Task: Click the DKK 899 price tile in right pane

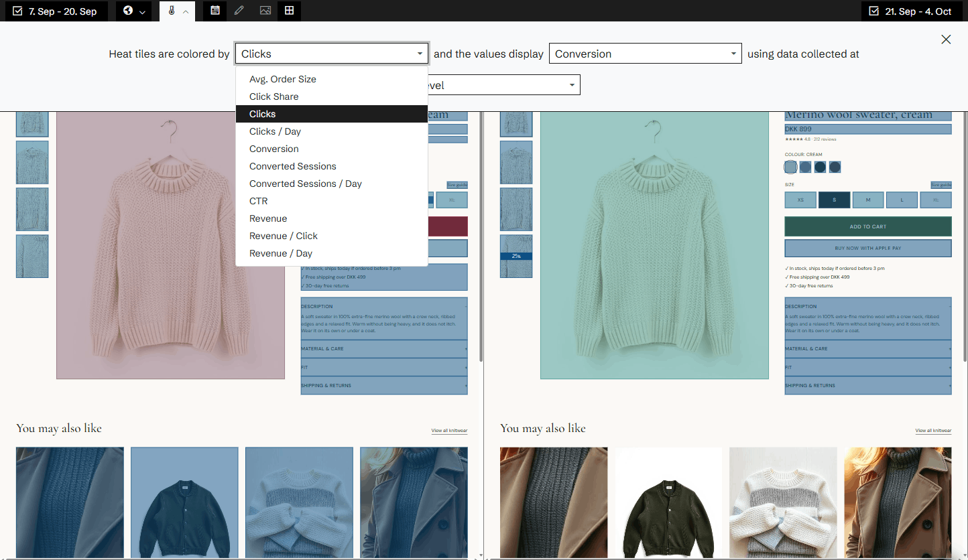Action: click(868, 129)
